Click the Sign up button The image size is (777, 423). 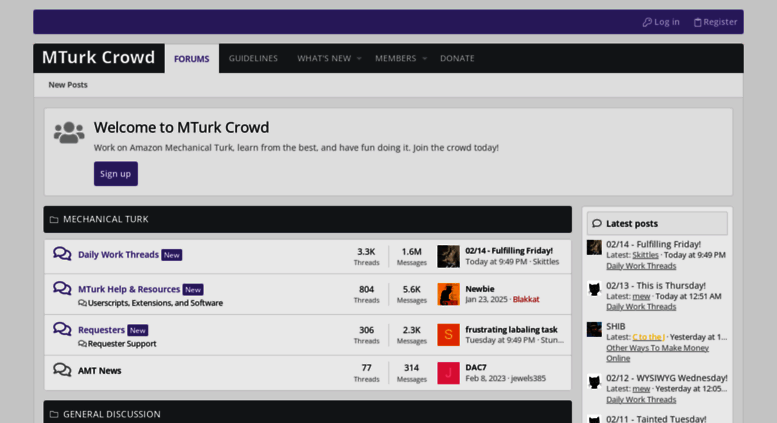click(115, 174)
